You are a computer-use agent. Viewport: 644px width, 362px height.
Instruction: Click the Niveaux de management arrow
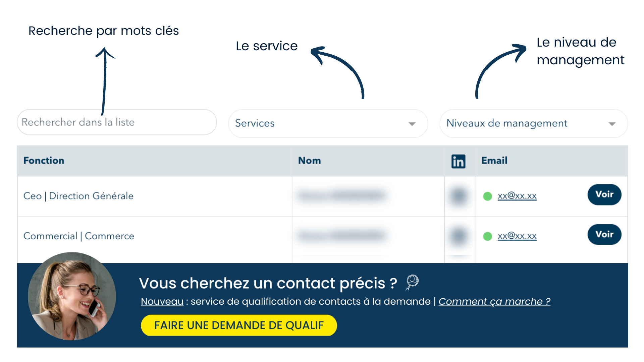click(x=612, y=124)
